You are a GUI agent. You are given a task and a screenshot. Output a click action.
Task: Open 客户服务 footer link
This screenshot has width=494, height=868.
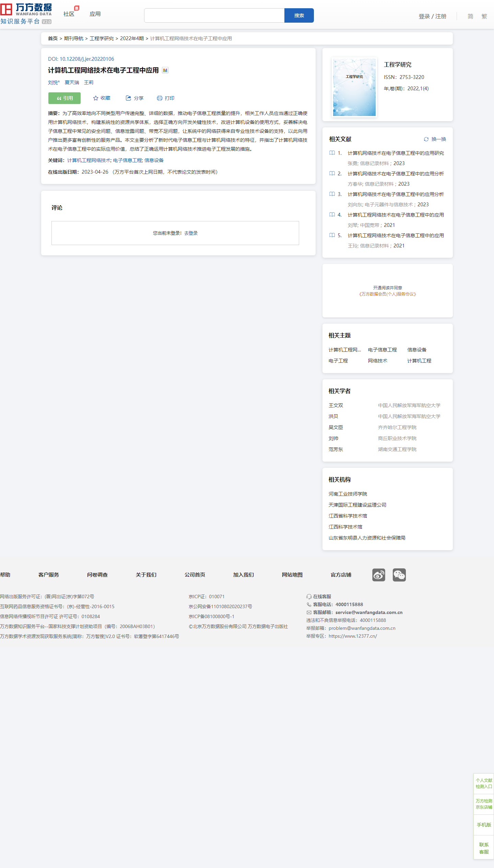click(49, 575)
